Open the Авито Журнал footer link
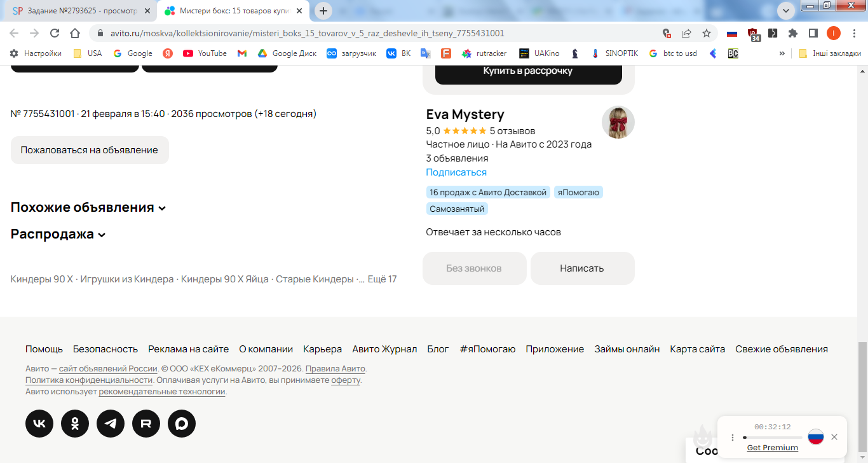 (x=384, y=349)
